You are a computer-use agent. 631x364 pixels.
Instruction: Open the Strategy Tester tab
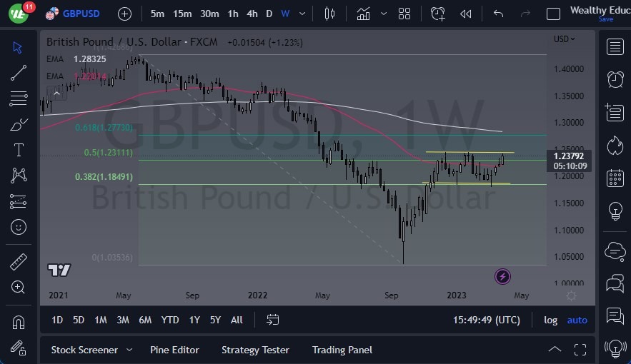tap(255, 350)
